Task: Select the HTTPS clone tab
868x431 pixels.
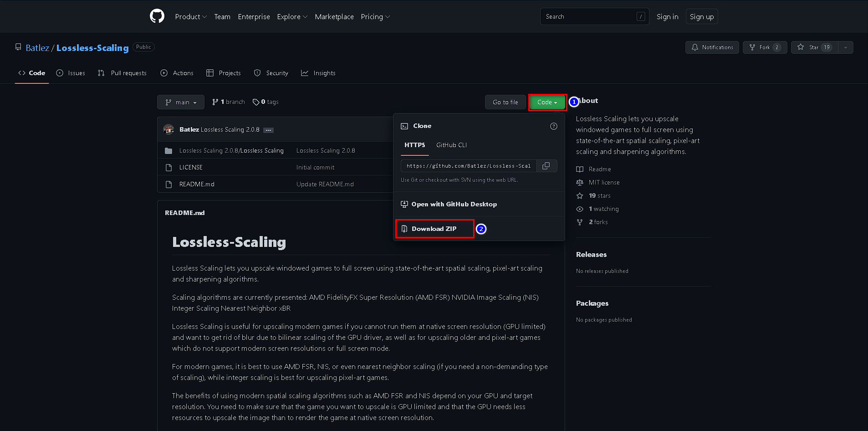Action: click(x=414, y=145)
